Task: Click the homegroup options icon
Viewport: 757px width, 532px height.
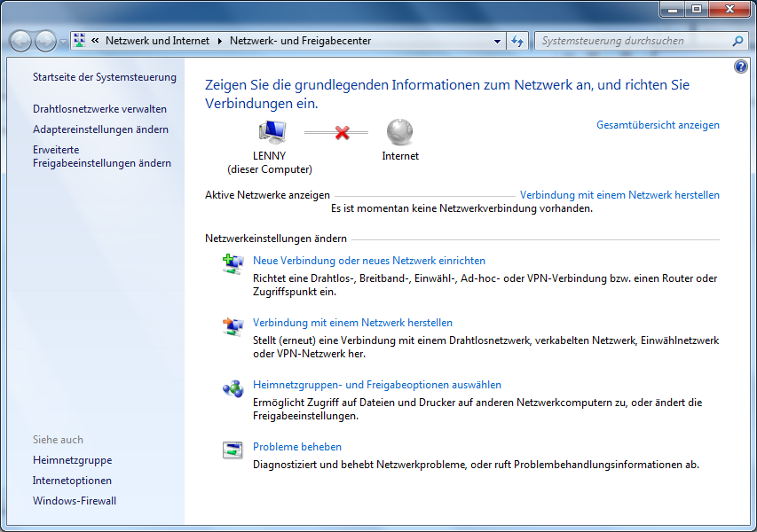Action: pos(233,387)
